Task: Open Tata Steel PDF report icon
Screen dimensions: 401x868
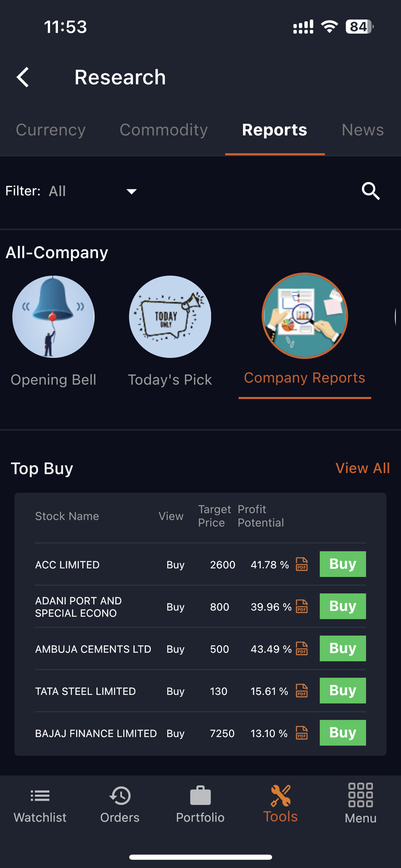Action: point(302,690)
